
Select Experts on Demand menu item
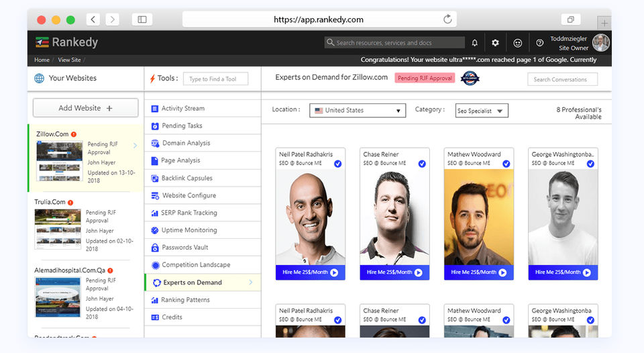[x=203, y=283]
